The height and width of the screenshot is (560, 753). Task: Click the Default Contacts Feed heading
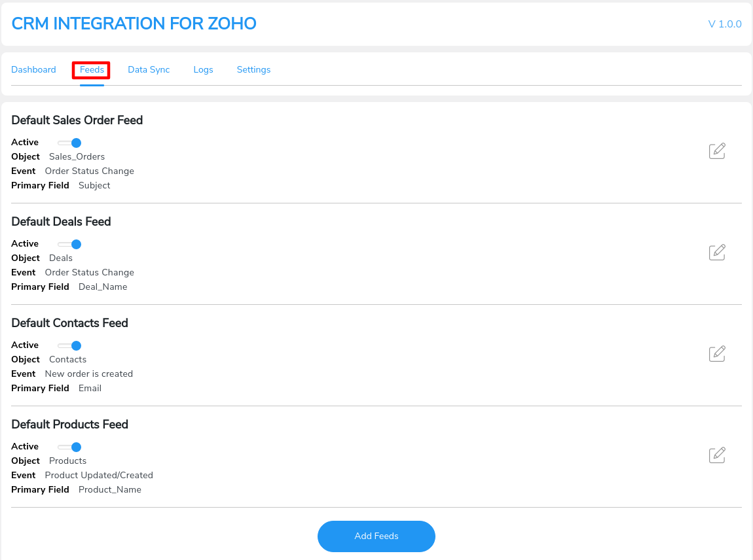[x=69, y=323]
